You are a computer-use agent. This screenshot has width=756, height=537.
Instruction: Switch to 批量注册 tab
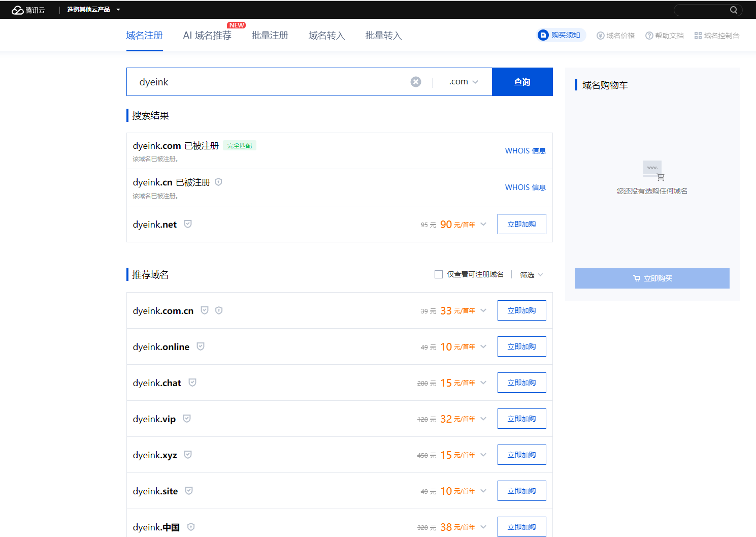tap(270, 36)
